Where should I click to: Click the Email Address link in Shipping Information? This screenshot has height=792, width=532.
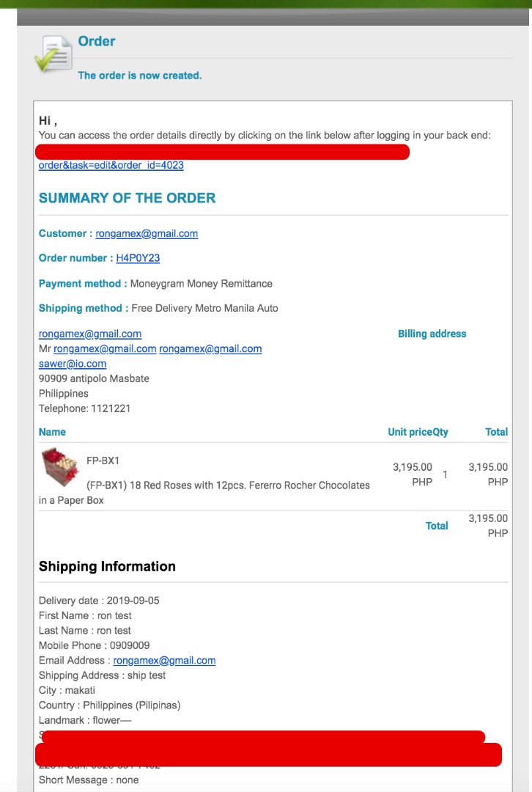pos(164,661)
